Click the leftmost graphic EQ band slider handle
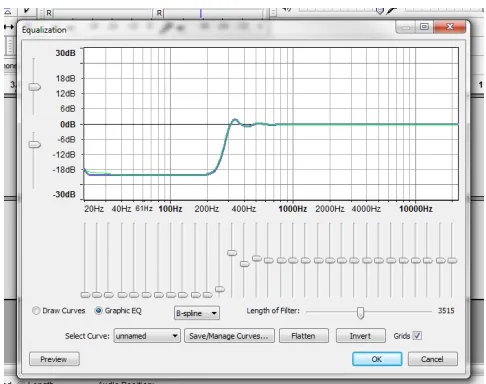The width and height of the screenshot is (486, 384). 85,295
